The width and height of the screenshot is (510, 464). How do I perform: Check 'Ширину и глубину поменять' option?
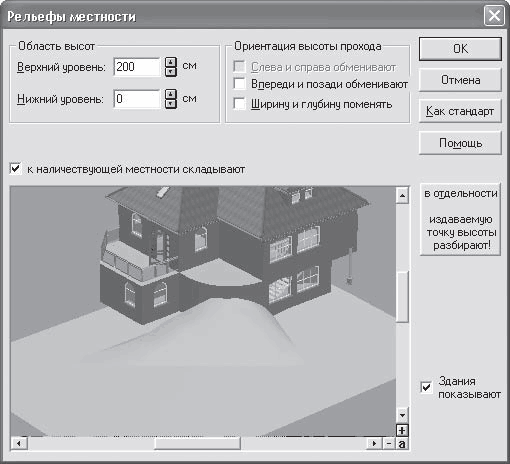(x=240, y=104)
